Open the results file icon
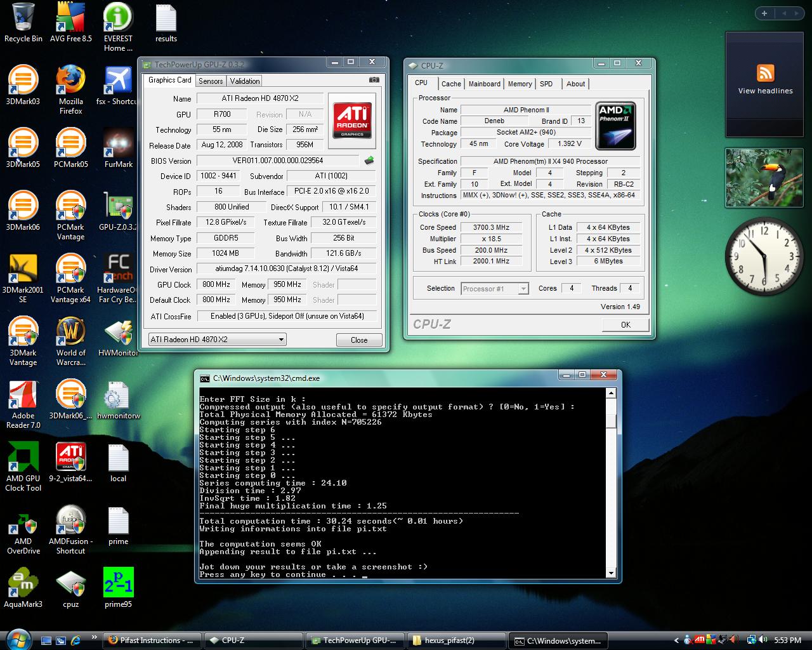The image size is (812, 650). 166,22
